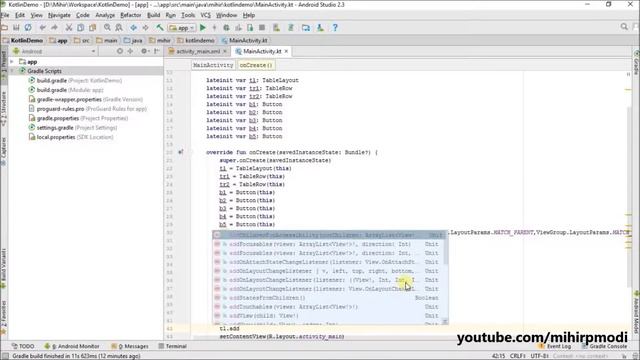Open the VCS menu

[x=205, y=15]
